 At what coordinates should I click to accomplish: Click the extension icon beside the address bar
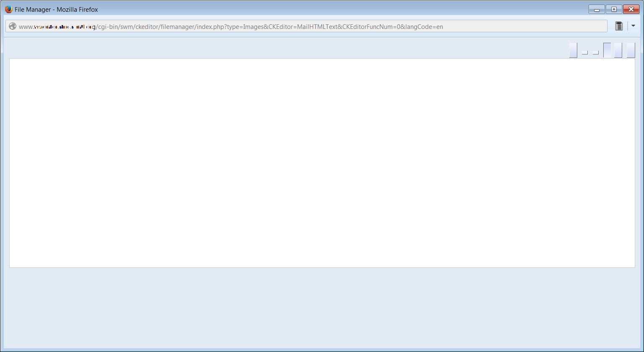click(619, 26)
